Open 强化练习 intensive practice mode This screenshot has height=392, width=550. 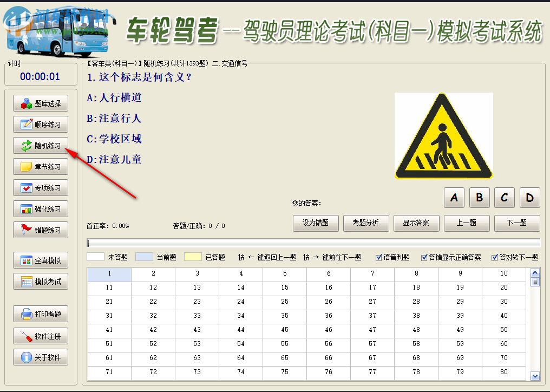41,208
